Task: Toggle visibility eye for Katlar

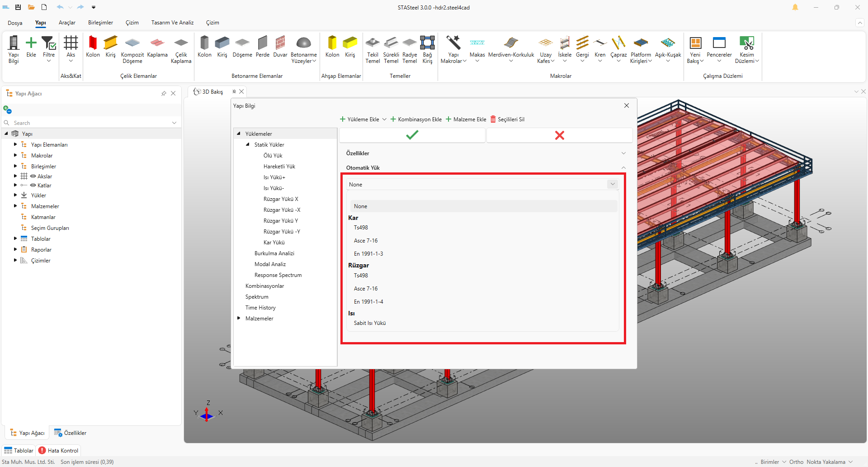Action: coord(33,186)
